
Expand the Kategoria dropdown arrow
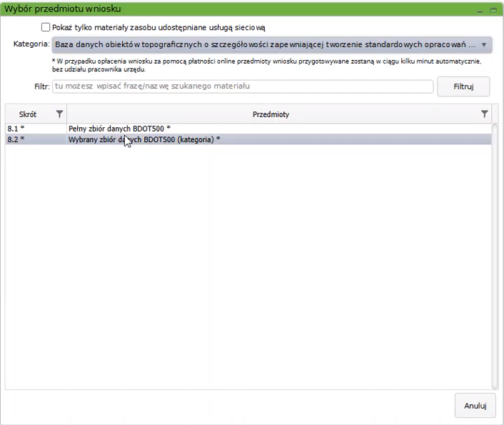pyautogui.click(x=484, y=45)
